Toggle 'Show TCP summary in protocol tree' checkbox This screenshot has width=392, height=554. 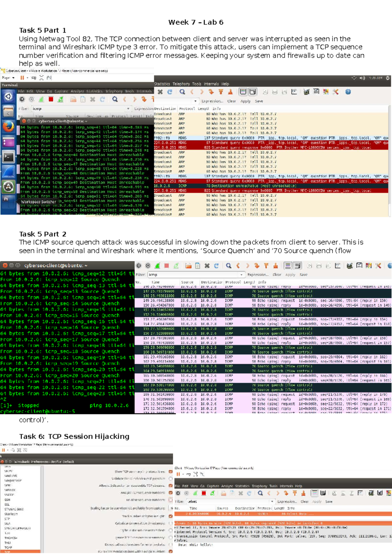[x=171, y=472]
